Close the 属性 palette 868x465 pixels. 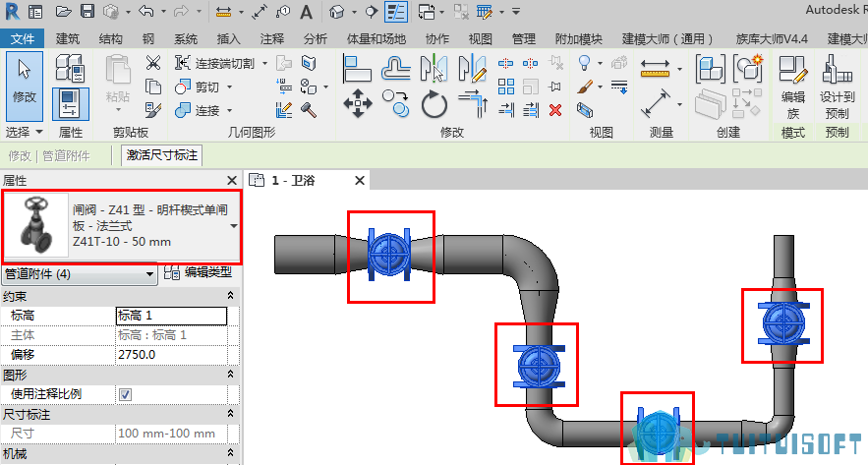coord(232,181)
